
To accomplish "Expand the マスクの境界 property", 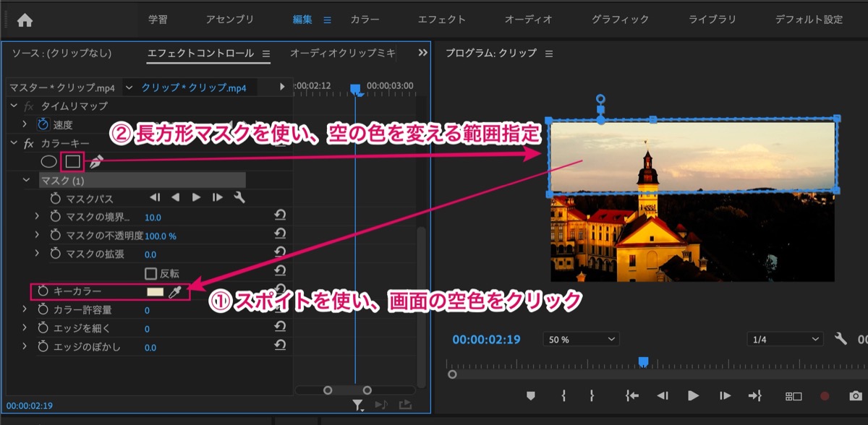I will 38,216.
